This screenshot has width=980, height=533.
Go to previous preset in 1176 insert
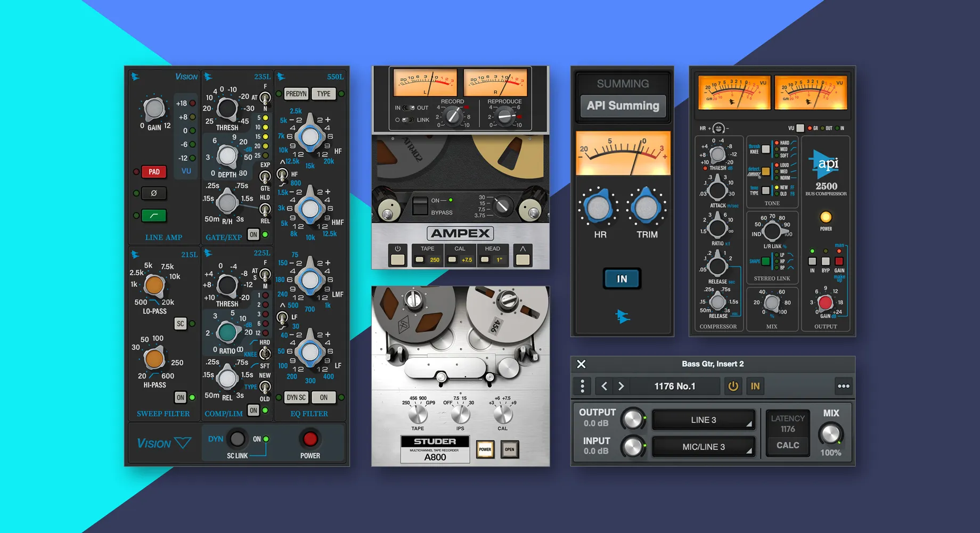tap(605, 386)
